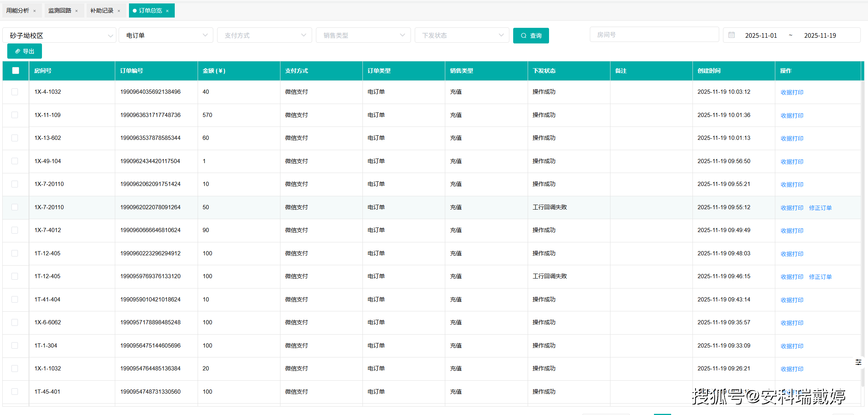Check the row for room 1T-41-404

15,300
